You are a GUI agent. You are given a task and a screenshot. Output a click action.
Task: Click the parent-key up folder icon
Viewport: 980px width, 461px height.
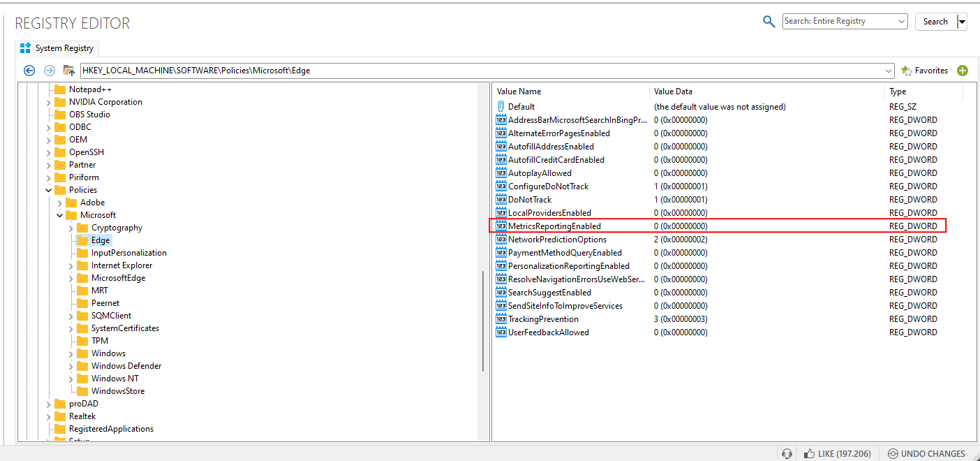tap(69, 71)
